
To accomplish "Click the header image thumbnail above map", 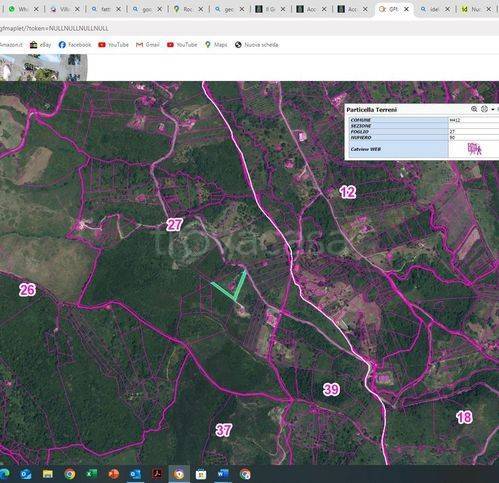I will [43, 68].
